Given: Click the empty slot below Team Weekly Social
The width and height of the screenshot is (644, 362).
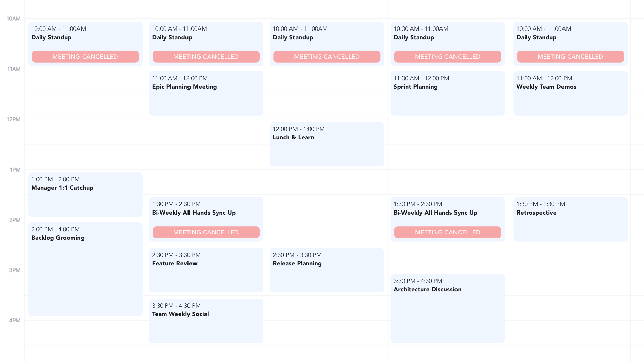Looking at the screenshot, I should pyautogui.click(x=206, y=354).
